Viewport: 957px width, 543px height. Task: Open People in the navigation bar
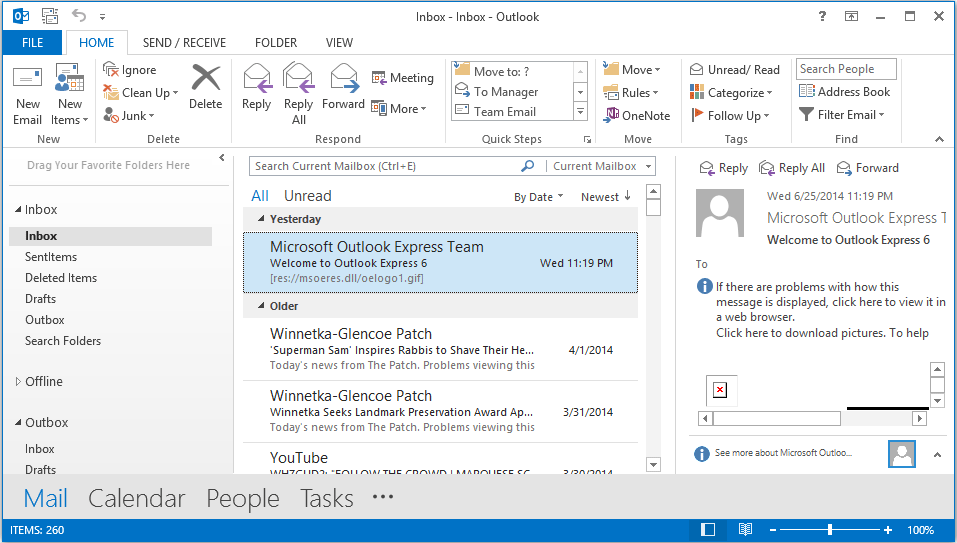click(243, 498)
